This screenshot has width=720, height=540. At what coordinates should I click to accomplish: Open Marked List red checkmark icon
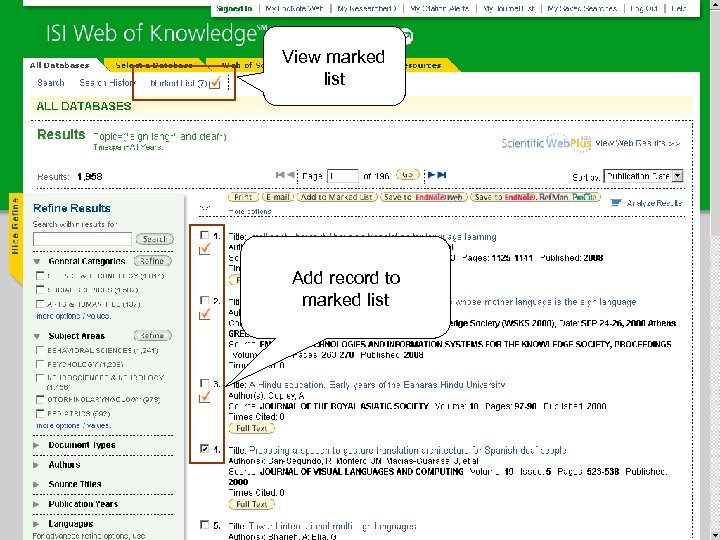click(x=215, y=83)
